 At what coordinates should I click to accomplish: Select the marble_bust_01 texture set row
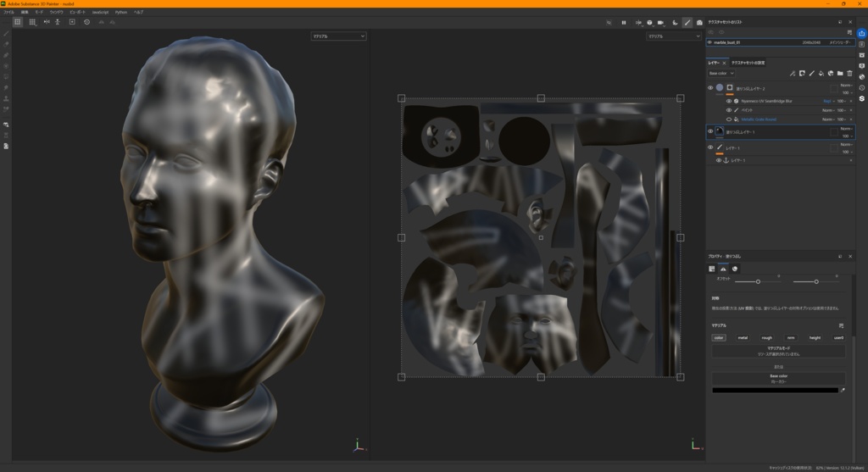(781, 42)
